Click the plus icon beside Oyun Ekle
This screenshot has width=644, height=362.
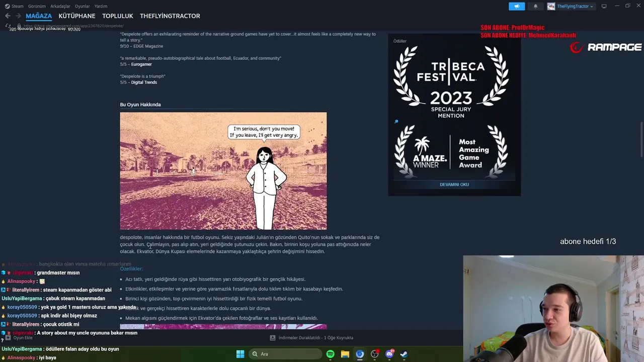tap(8, 338)
